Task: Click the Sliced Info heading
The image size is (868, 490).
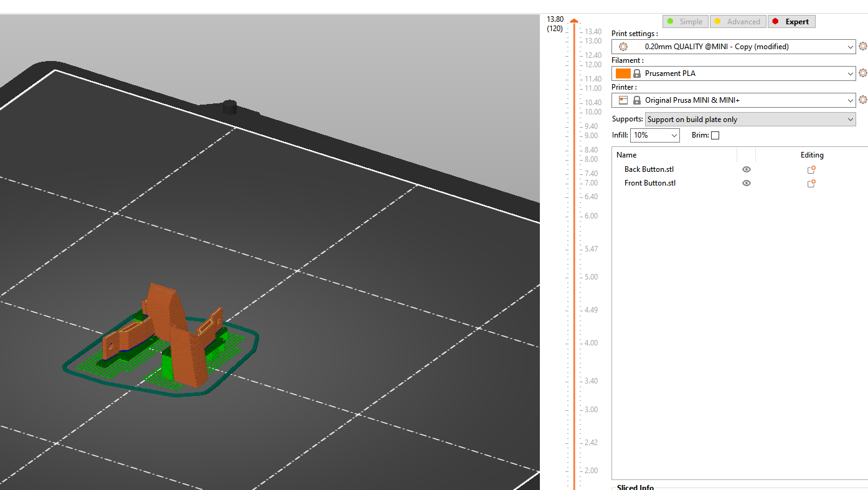Action: pyautogui.click(x=635, y=487)
